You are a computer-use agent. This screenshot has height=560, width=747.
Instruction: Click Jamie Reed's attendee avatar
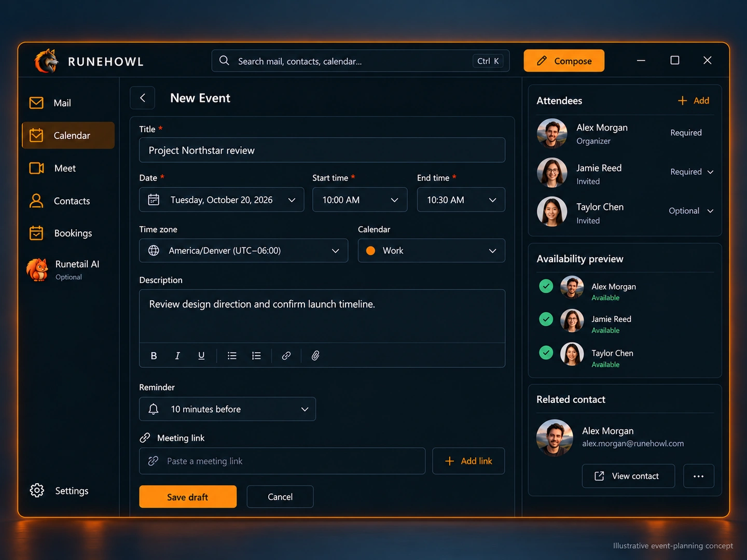point(552,173)
